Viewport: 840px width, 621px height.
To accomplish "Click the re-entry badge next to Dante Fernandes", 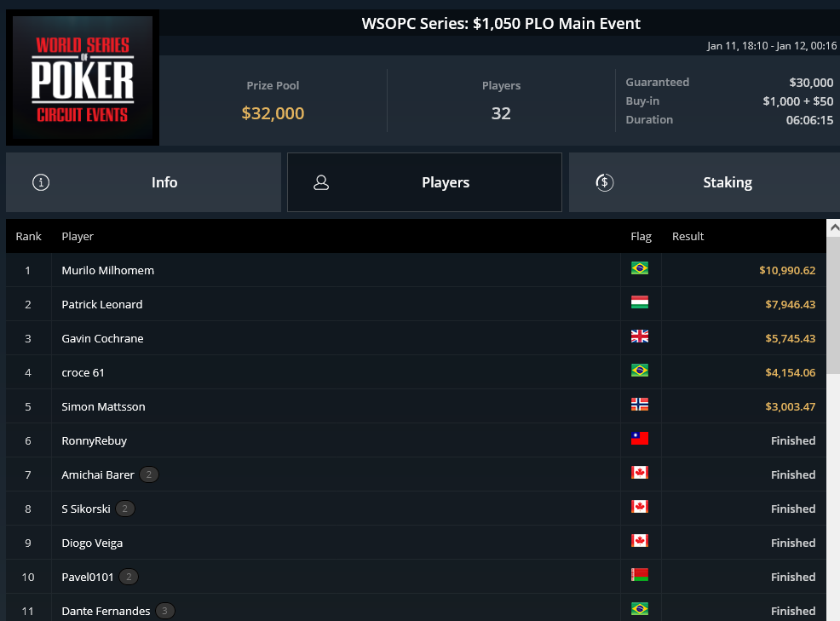I will point(164,611).
